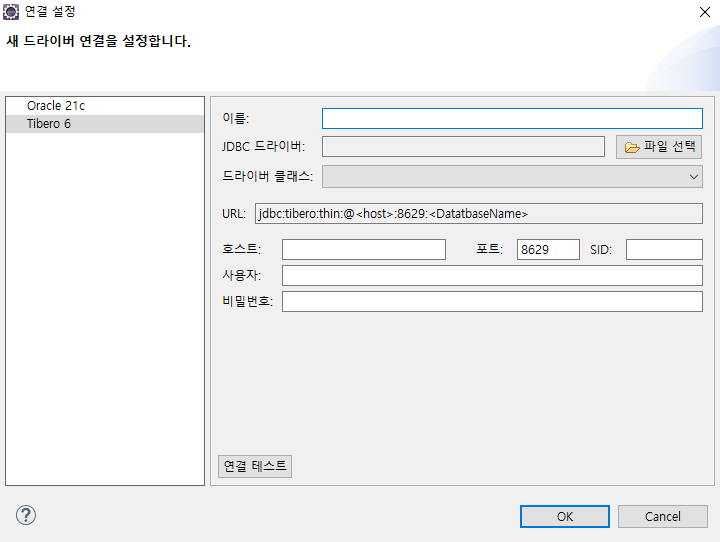Click the 드라이버 클래스 label text

267,176
